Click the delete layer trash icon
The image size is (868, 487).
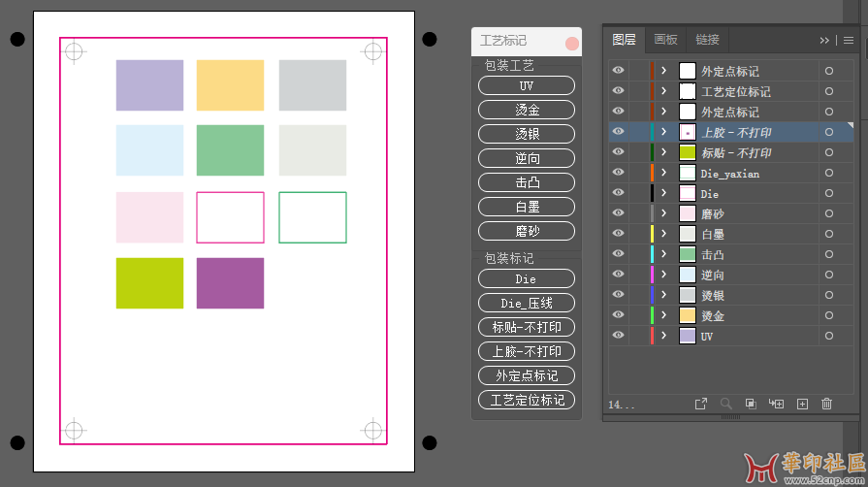click(x=826, y=405)
